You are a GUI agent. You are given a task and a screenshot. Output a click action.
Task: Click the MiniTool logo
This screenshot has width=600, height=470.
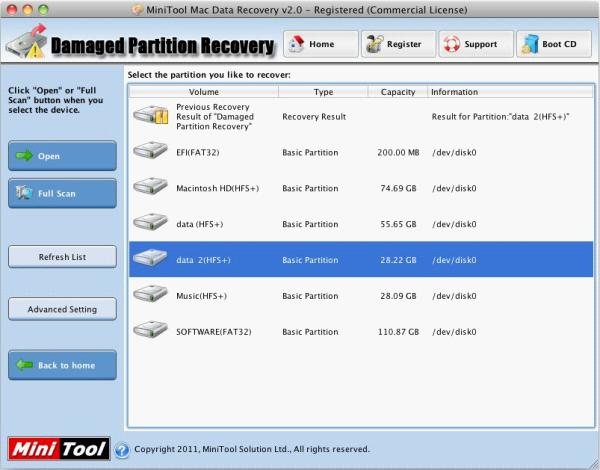tap(59, 449)
